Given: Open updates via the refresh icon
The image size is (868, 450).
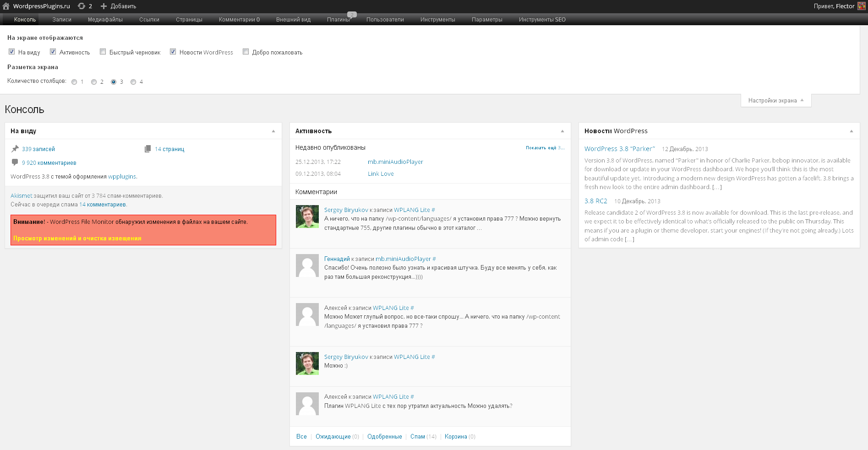Looking at the screenshot, I should 82,6.
